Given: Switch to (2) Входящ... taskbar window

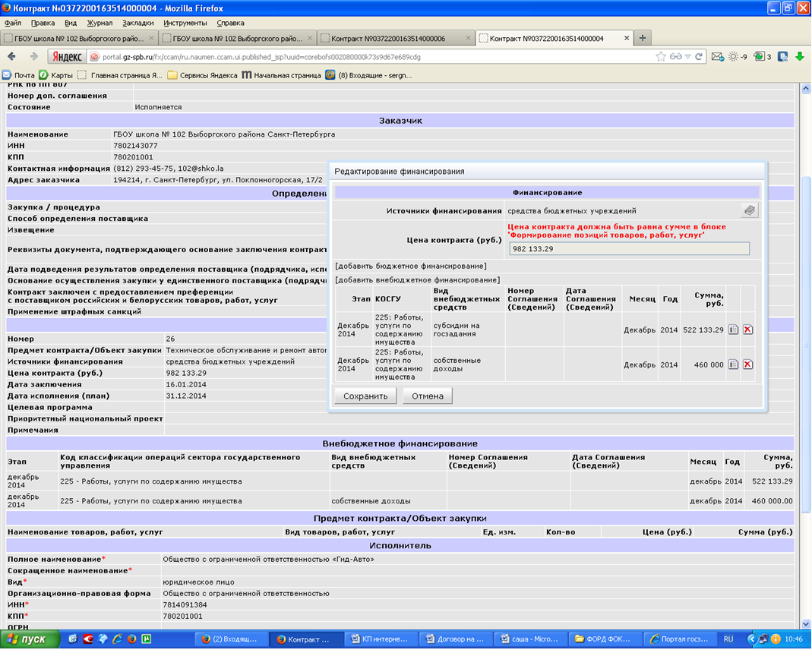Looking at the screenshot, I should click(x=230, y=639).
